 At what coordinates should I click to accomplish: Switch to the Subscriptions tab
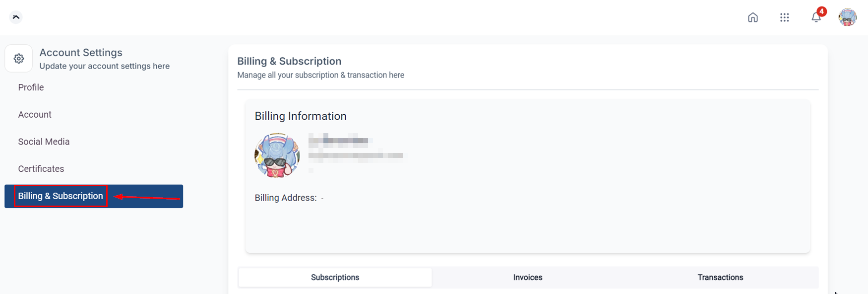coord(335,278)
